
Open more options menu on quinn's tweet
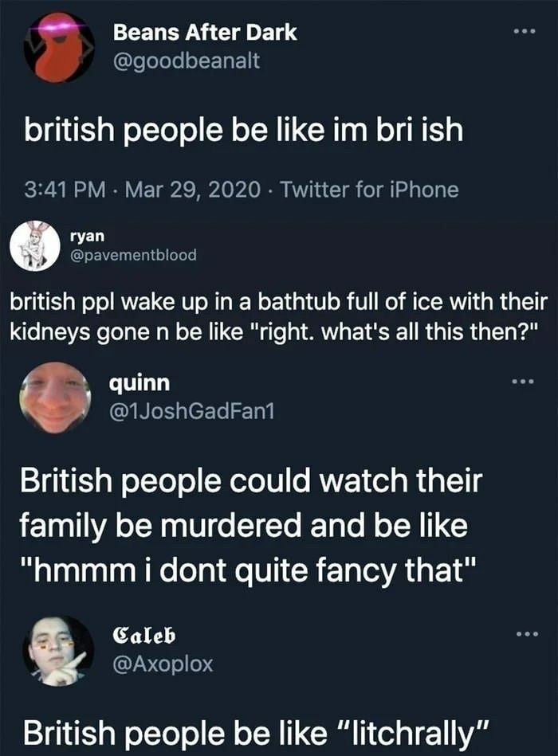(x=523, y=382)
